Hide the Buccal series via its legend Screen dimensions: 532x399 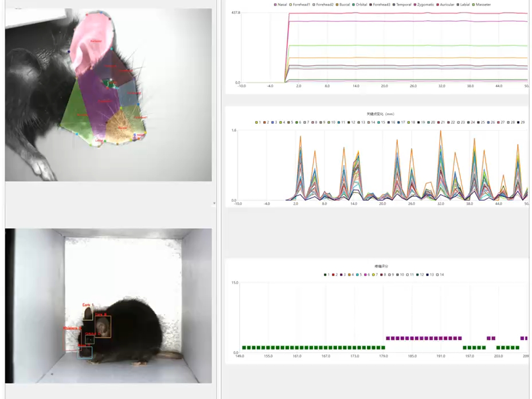coord(343,5)
